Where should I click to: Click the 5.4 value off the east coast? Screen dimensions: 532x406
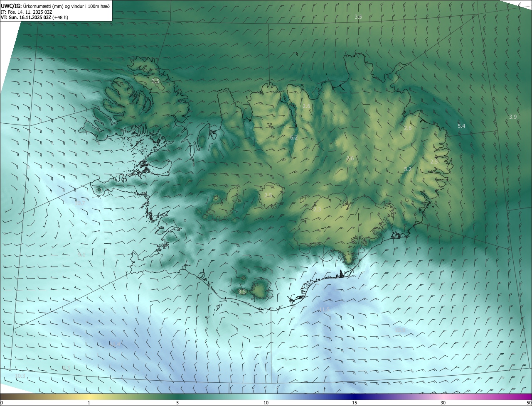click(x=461, y=126)
